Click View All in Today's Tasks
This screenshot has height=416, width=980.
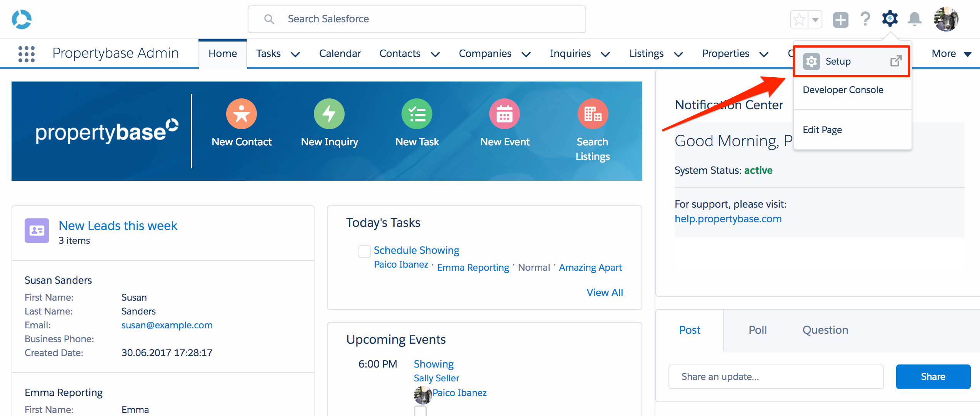tap(605, 293)
